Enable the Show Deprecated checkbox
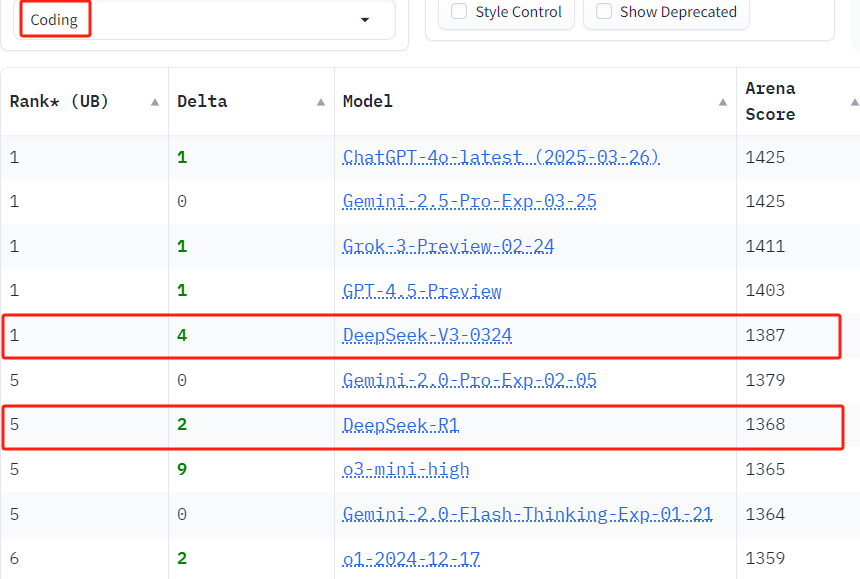This screenshot has height=579, width=860. [x=604, y=12]
